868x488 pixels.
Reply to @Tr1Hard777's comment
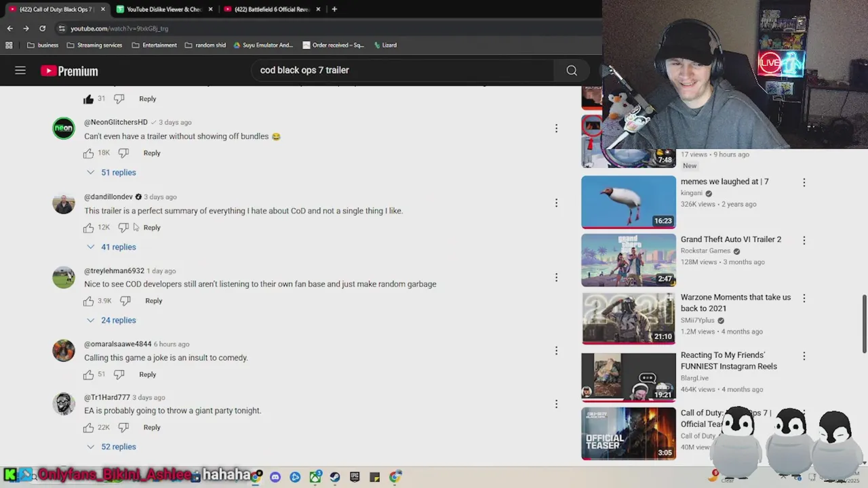(x=152, y=428)
